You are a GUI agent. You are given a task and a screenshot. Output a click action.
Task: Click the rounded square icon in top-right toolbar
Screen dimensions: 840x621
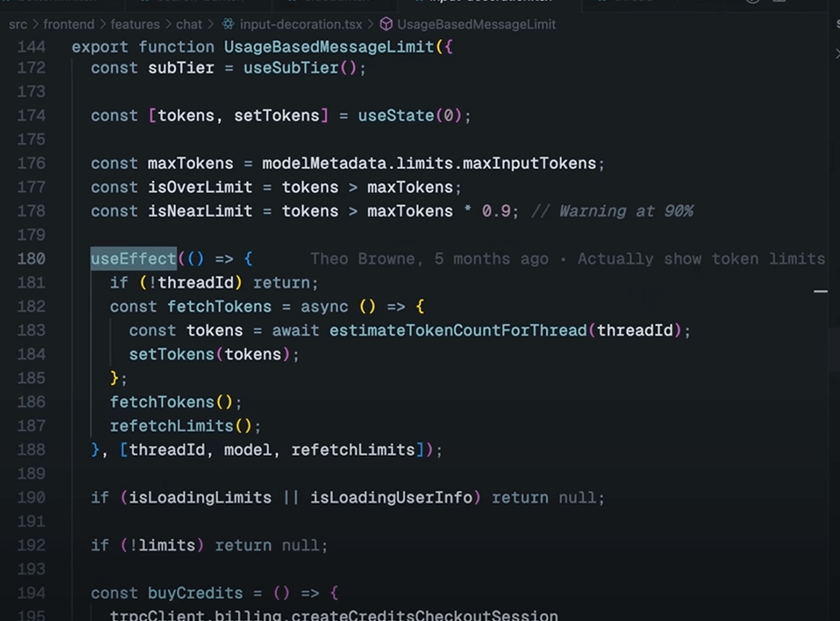(x=781, y=3)
